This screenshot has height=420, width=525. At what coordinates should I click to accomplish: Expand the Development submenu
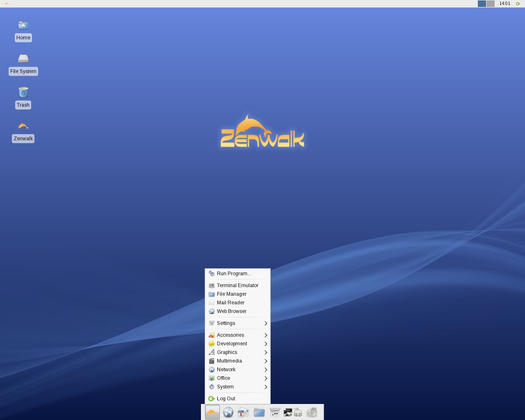click(231, 344)
